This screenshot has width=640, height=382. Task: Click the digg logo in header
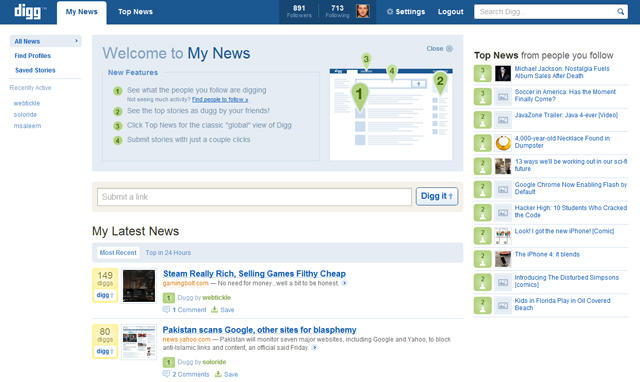[28, 11]
